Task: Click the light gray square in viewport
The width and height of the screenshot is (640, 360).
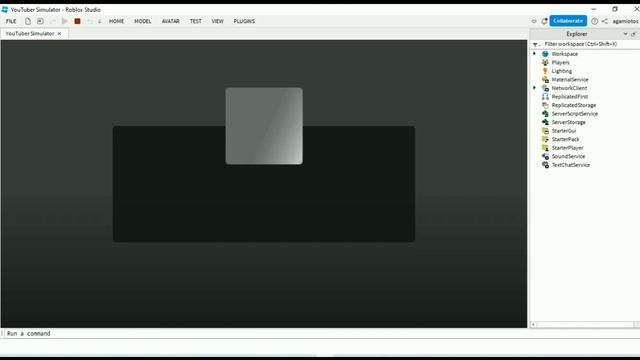Action: coord(264,126)
